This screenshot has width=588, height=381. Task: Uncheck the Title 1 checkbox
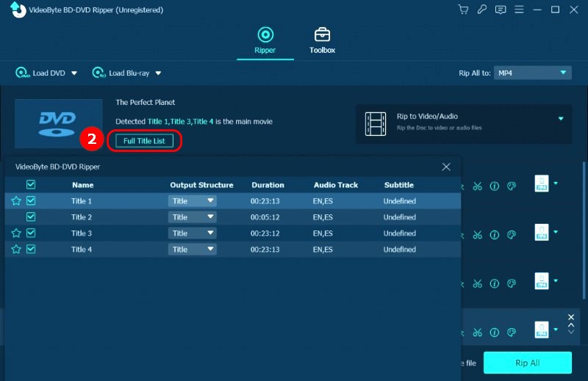31,200
